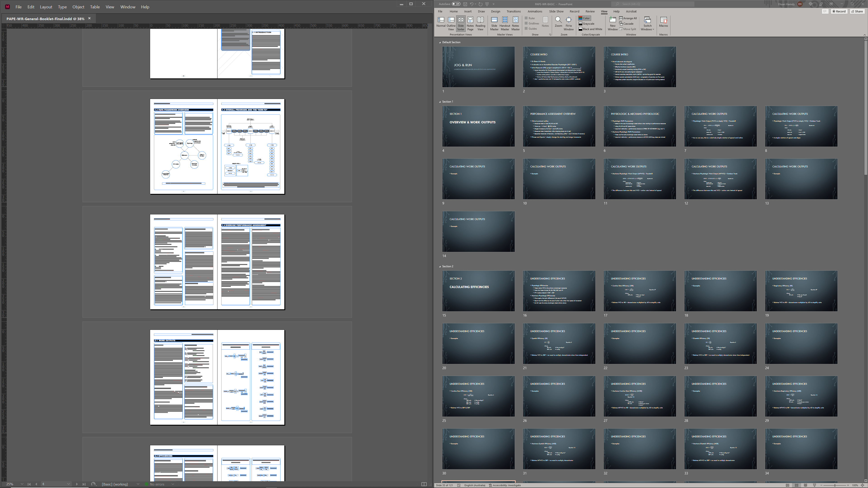Collapse Section 1 in slide sorter
Image resolution: width=868 pixels, height=488 pixels.
(440, 102)
